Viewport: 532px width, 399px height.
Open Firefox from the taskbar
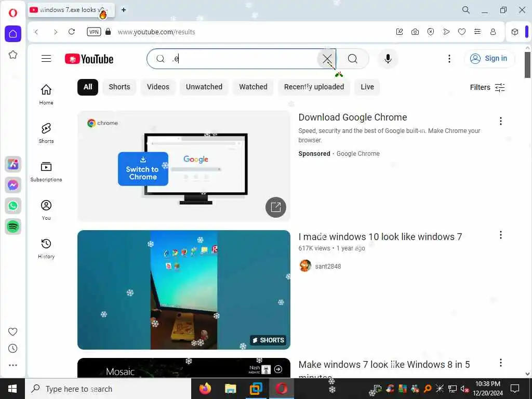click(x=205, y=389)
